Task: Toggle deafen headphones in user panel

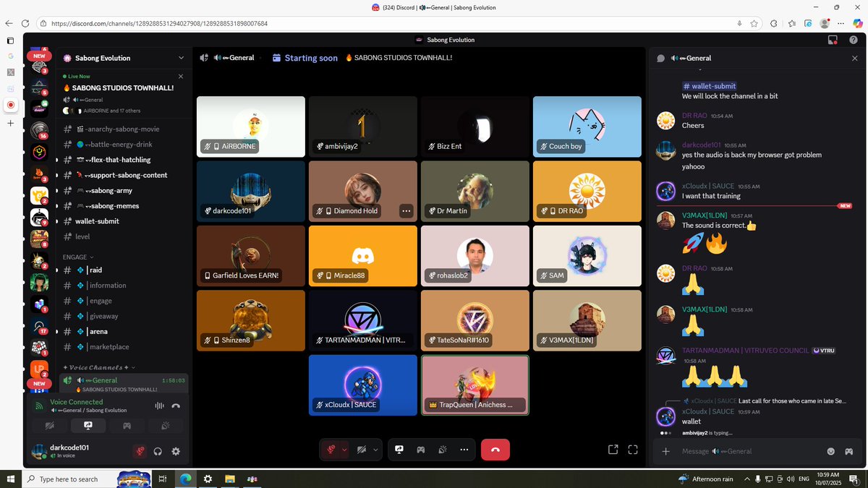Action: pos(158,451)
